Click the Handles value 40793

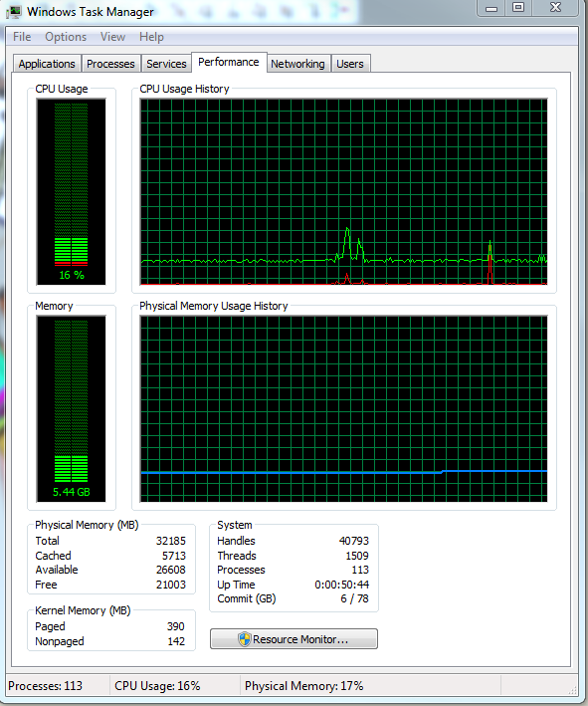[354, 541]
